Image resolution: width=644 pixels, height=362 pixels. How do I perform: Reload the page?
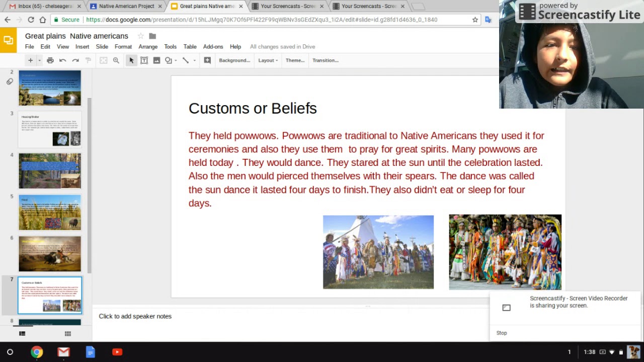pos(31,20)
